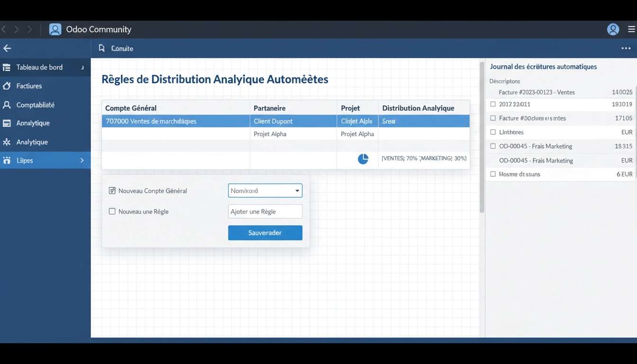Image resolution: width=637 pixels, height=364 pixels.
Task: Click the Sauverader button
Action: pyautogui.click(x=265, y=233)
